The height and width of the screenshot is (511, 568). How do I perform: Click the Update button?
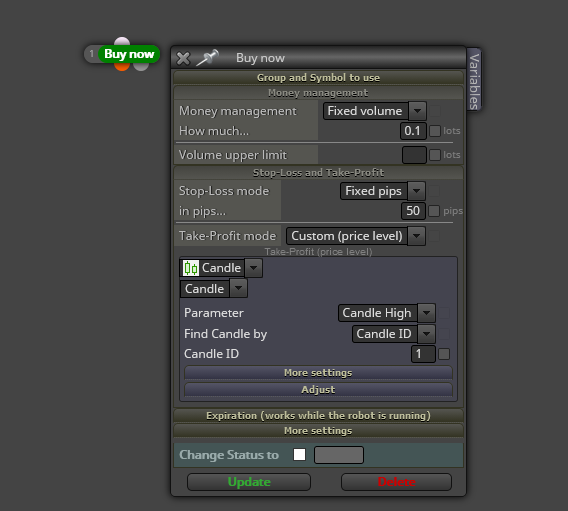tap(249, 482)
